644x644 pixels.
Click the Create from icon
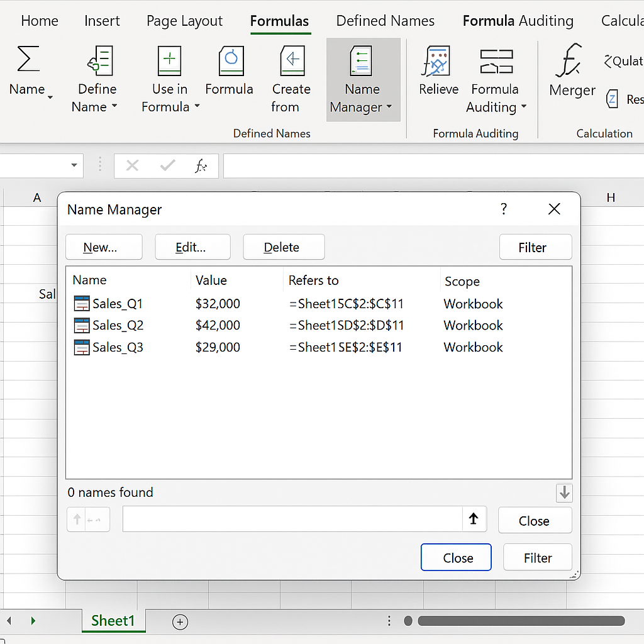292,61
